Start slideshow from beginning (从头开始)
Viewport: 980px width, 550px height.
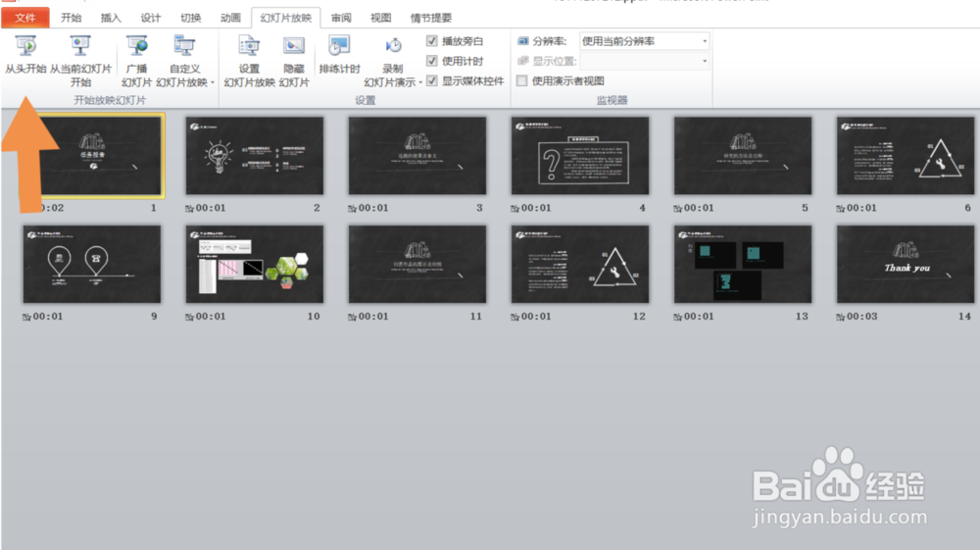[x=25, y=54]
